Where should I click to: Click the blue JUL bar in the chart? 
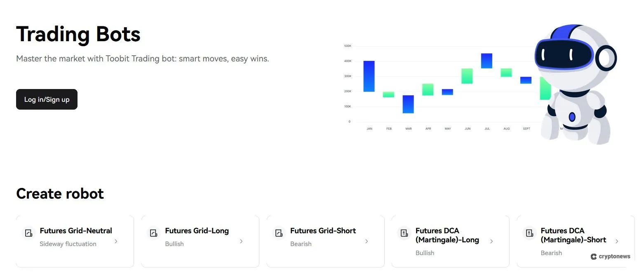tap(487, 61)
